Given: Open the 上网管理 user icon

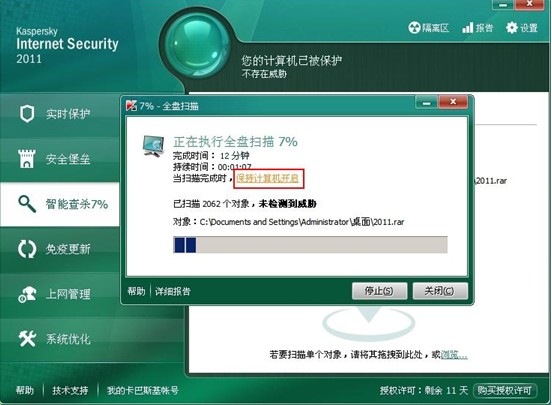Looking at the screenshot, I should pyautogui.click(x=27, y=294).
